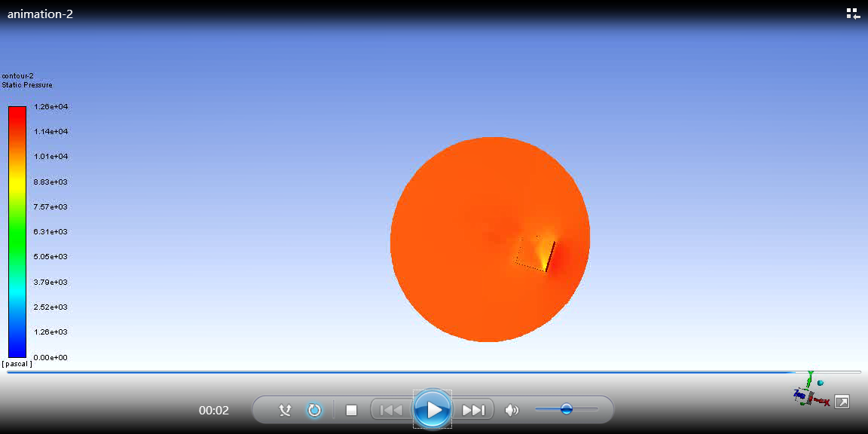This screenshot has width=868, height=434.
Task: Skip to the next track
Action: tap(473, 409)
